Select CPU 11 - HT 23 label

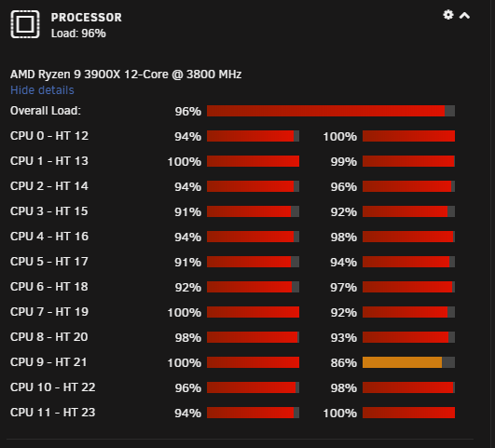point(53,413)
